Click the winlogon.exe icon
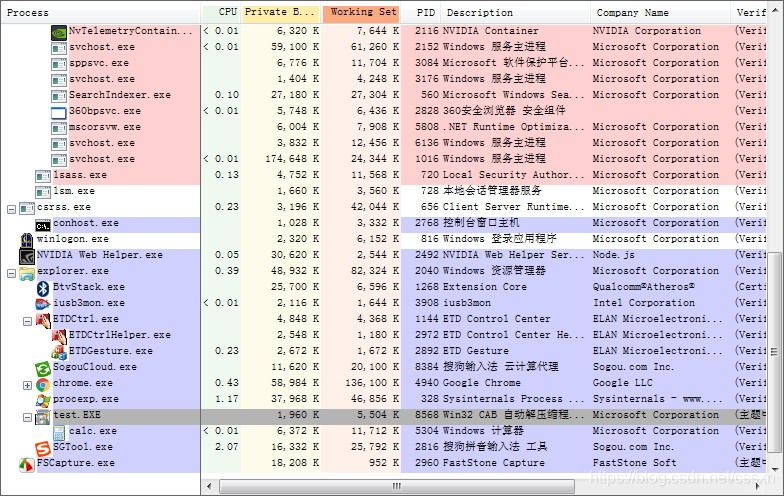This screenshot has height=496, width=784. 27,240
